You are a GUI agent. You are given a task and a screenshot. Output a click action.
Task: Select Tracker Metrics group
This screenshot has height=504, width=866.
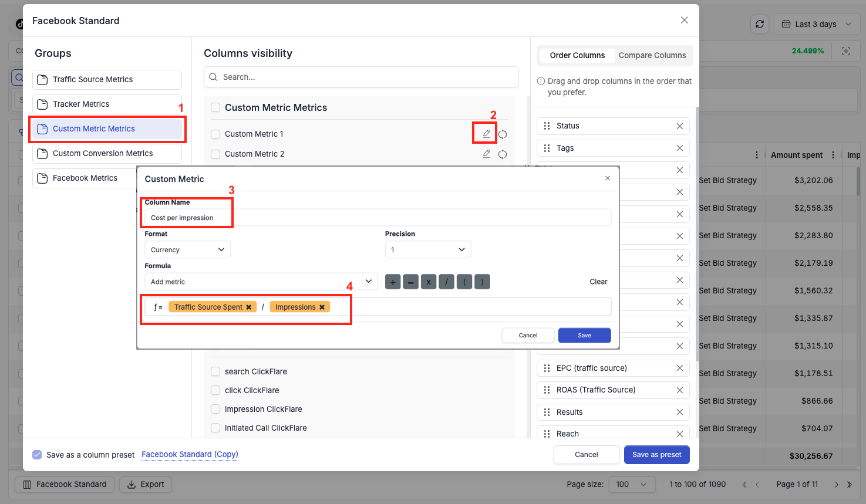pos(107,104)
